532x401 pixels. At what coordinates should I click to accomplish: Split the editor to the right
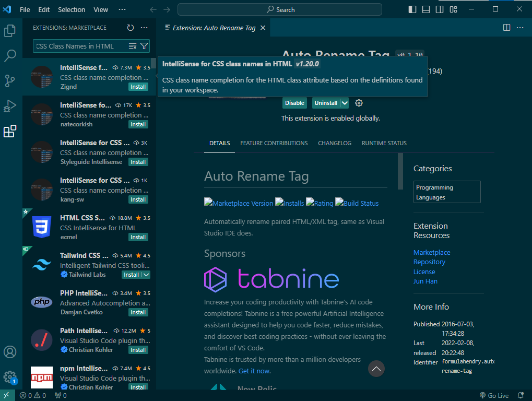(506, 28)
